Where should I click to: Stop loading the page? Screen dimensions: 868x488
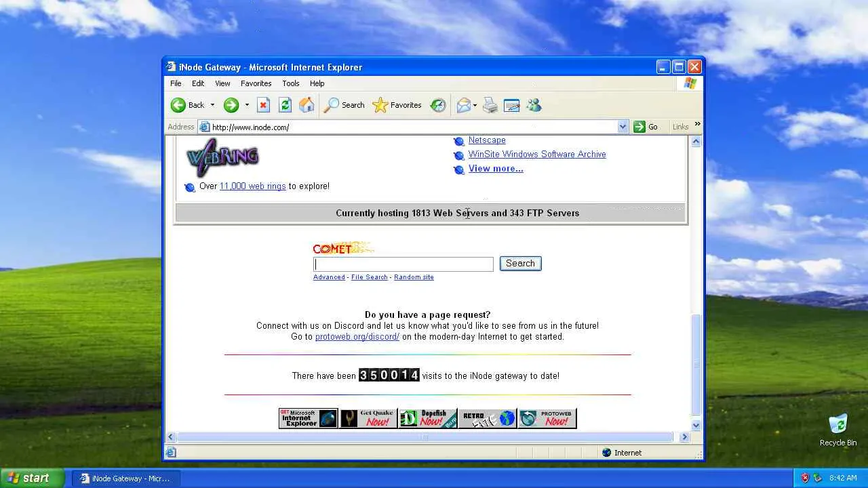[264, 105]
